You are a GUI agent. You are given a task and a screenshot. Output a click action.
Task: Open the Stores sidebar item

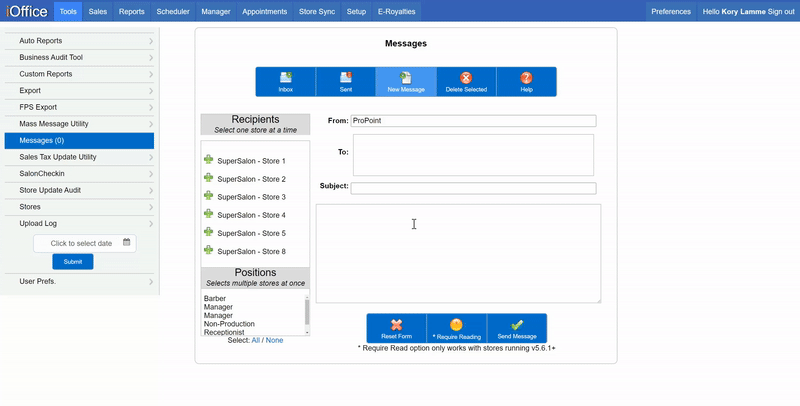pyautogui.click(x=79, y=207)
